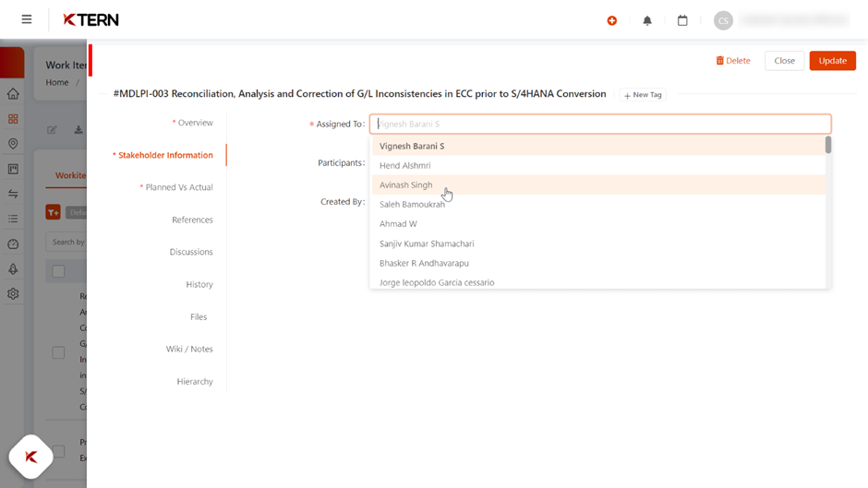Open the References section
Screen dimensions: 868x488
[192, 220]
